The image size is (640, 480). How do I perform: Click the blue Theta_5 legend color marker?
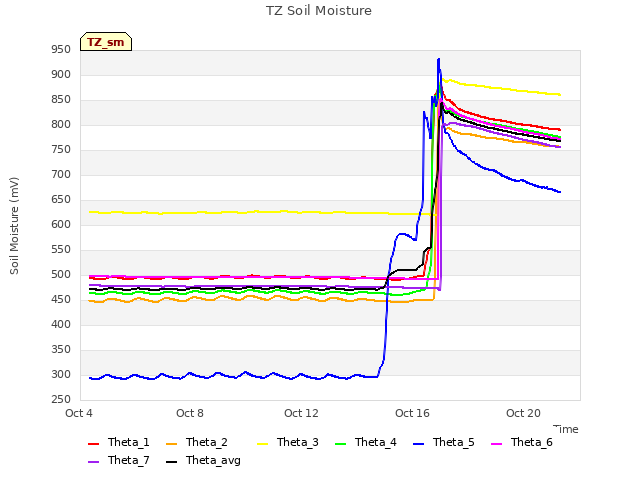418,444
